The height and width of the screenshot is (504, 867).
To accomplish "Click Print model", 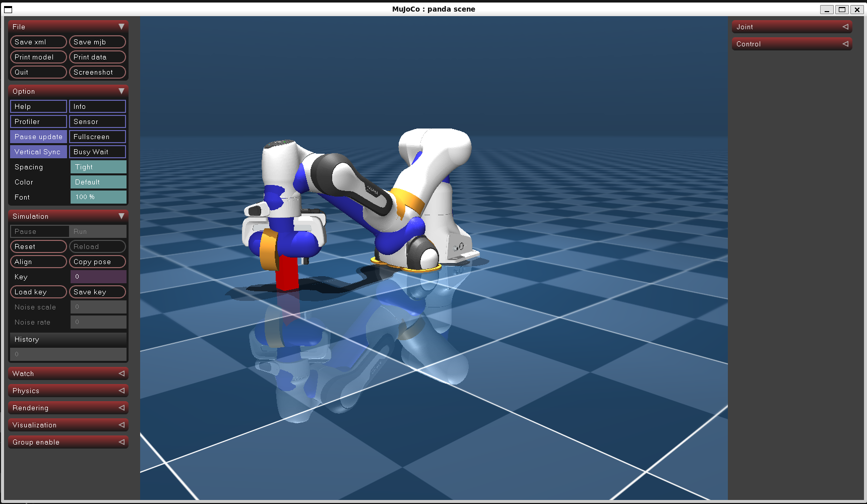I will point(38,57).
